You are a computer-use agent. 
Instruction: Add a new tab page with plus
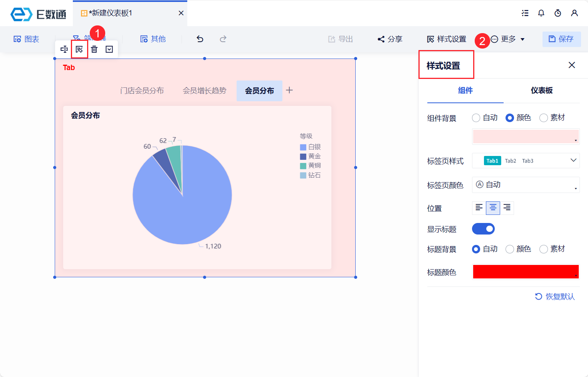coord(289,90)
